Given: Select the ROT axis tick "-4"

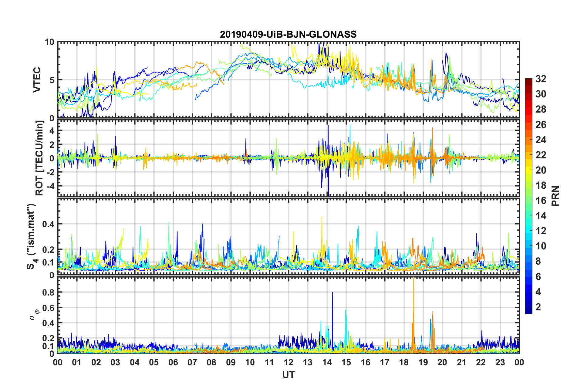Looking at the screenshot, I should (x=50, y=186).
